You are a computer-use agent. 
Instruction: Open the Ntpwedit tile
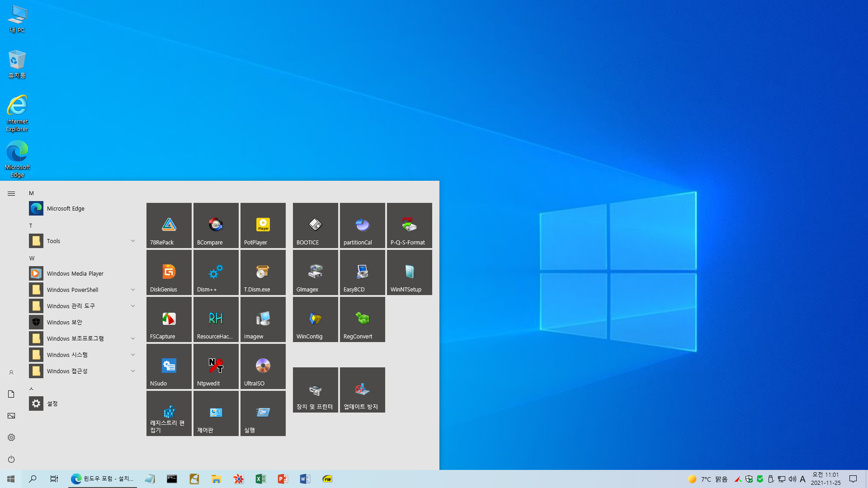(x=216, y=366)
